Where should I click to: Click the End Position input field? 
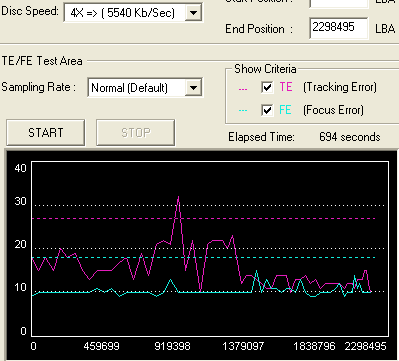tap(339, 28)
